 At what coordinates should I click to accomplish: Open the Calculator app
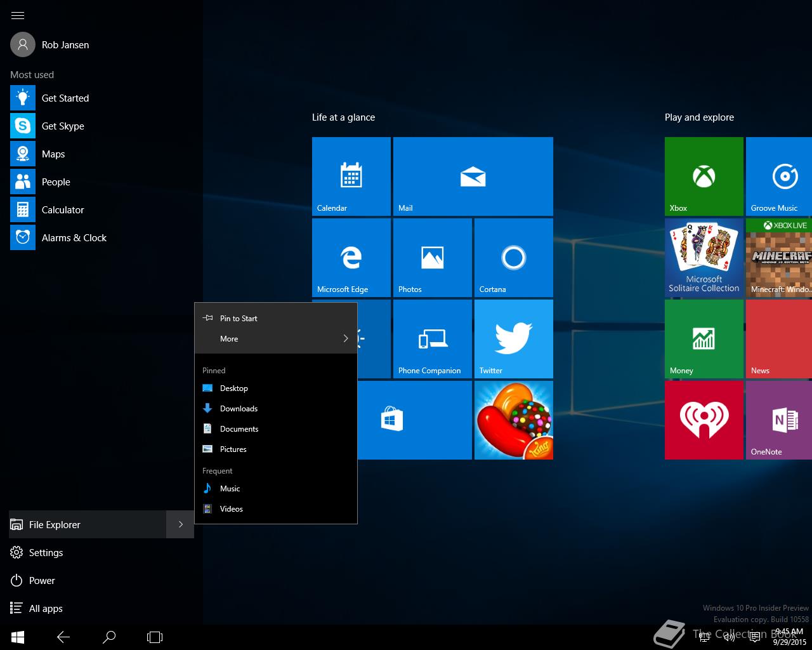101,209
